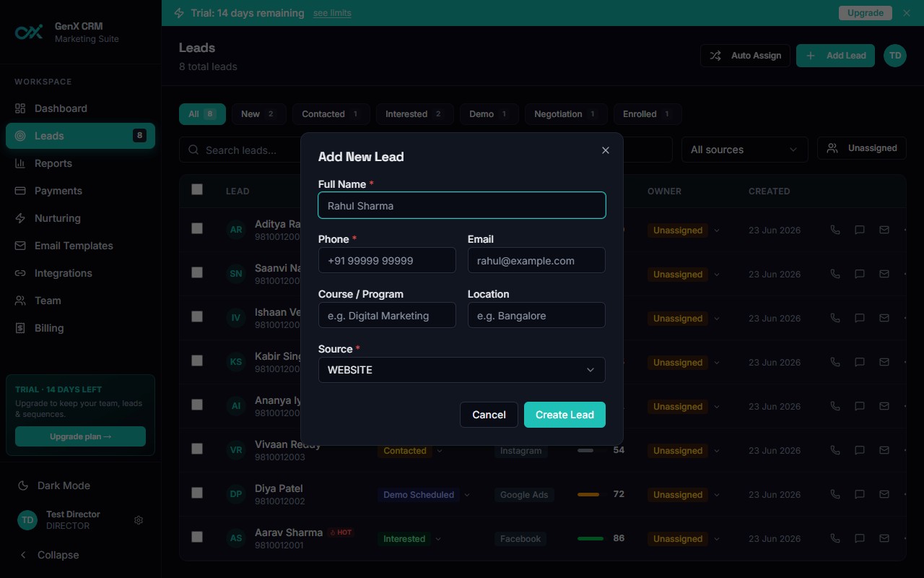Check the box for Vivaan Reddy's row
The height and width of the screenshot is (578, 924).
click(x=197, y=449)
